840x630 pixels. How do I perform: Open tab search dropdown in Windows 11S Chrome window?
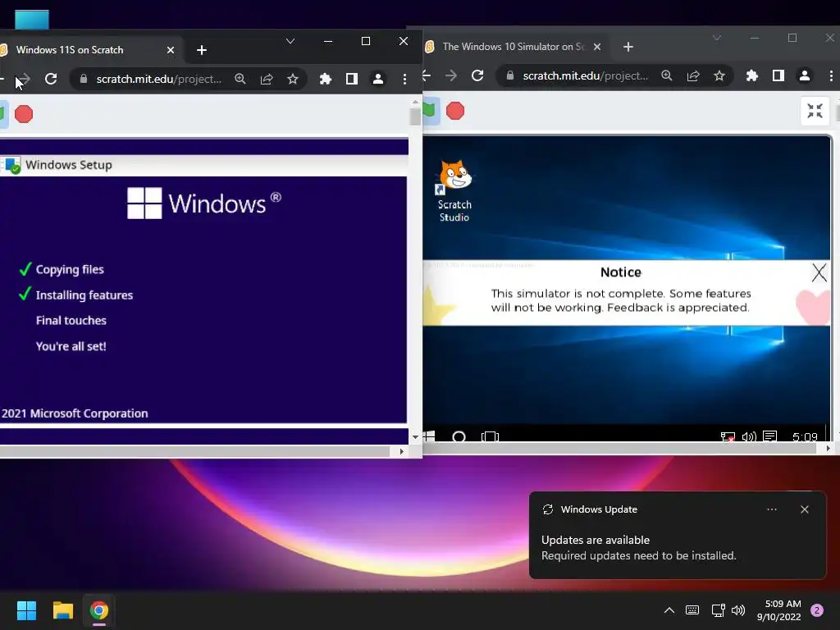[290, 41]
